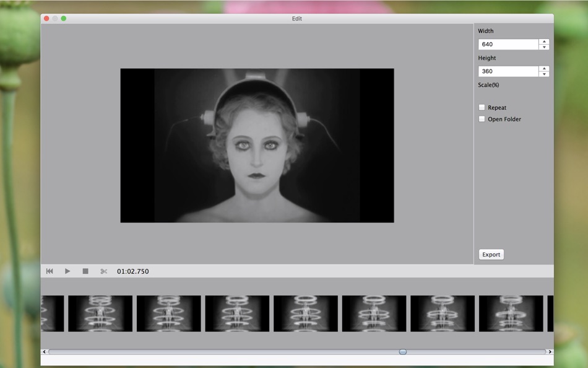The width and height of the screenshot is (588, 368).
Task: Select the second full filmstrip frame thumbnail
Action: coord(169,313)
